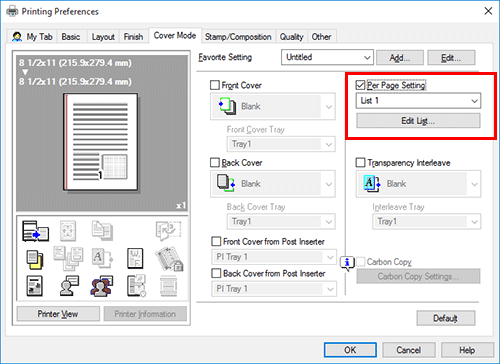Open the List 1 dropdown

(x=418, y=101)
